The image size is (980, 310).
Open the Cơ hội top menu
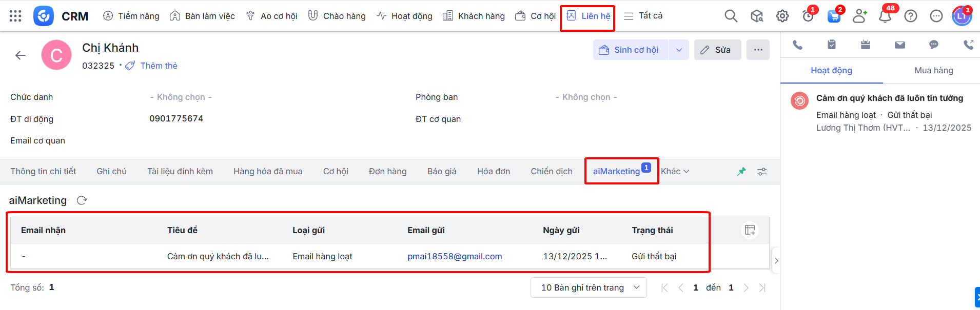(x=535, y=16)
